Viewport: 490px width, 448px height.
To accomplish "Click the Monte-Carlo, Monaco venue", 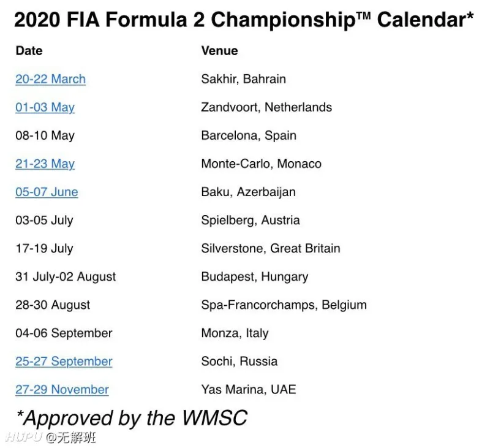I will (x=262, y=164).
